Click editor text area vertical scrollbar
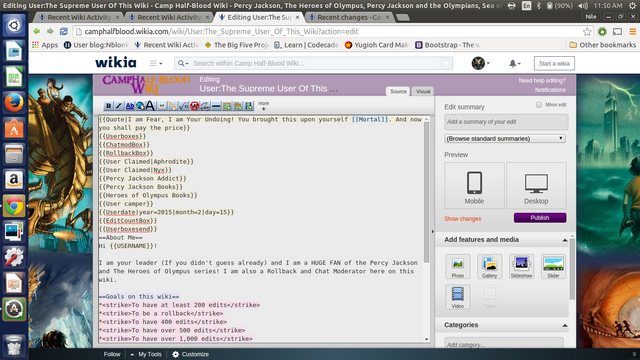The image size is (640, 360). [x=427, y=192]
